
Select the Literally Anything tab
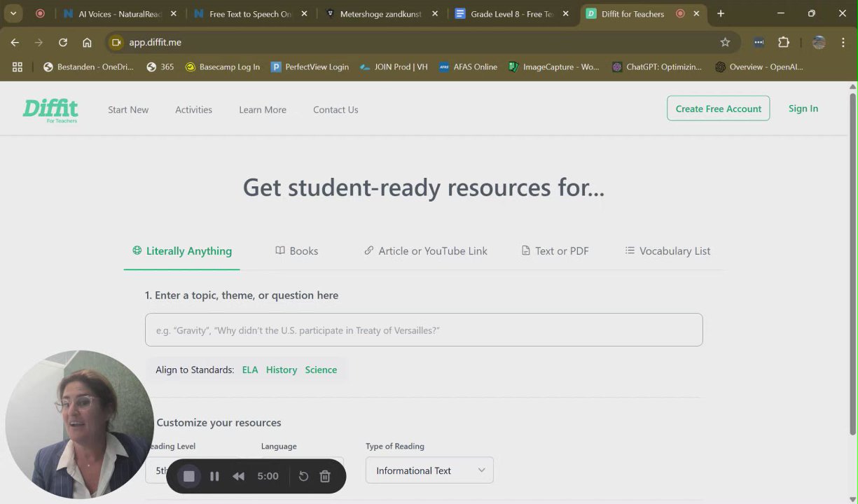(x=182, y=251)
